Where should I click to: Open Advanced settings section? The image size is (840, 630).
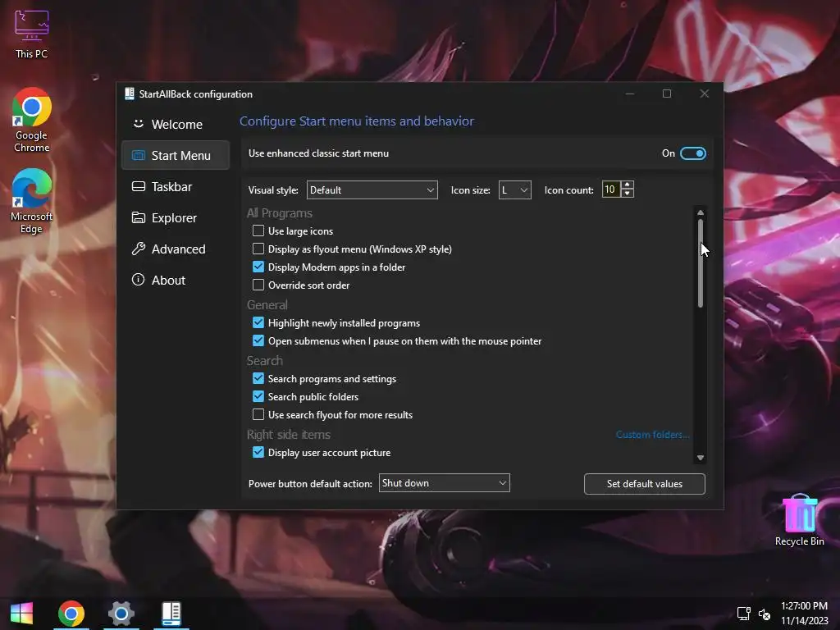coord(176,249)
